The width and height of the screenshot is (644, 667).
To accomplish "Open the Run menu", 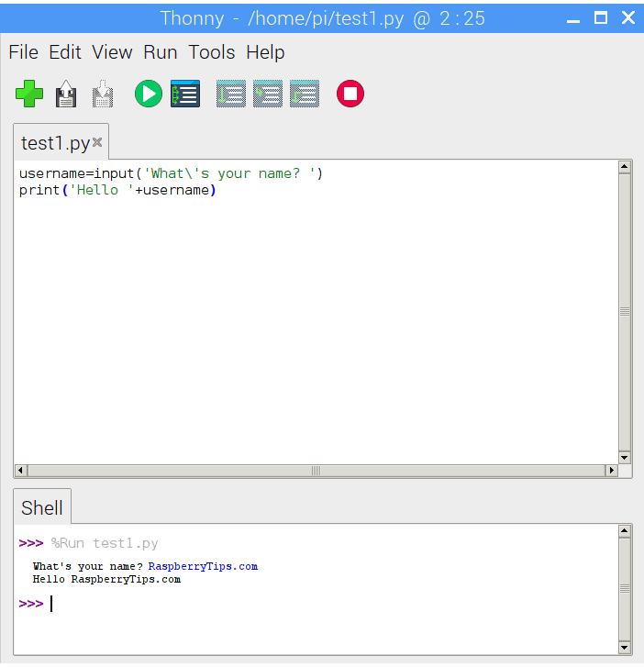I will point(160,52).
